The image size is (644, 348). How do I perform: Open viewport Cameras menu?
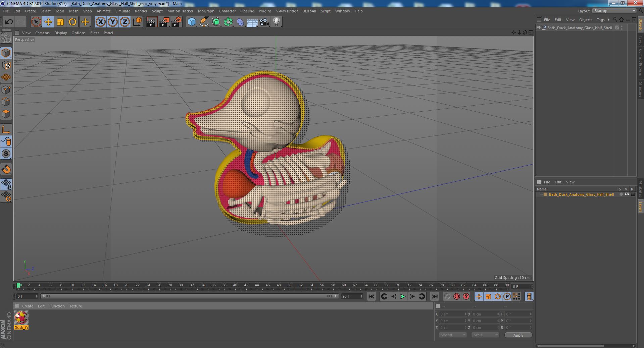pos(42,33)
